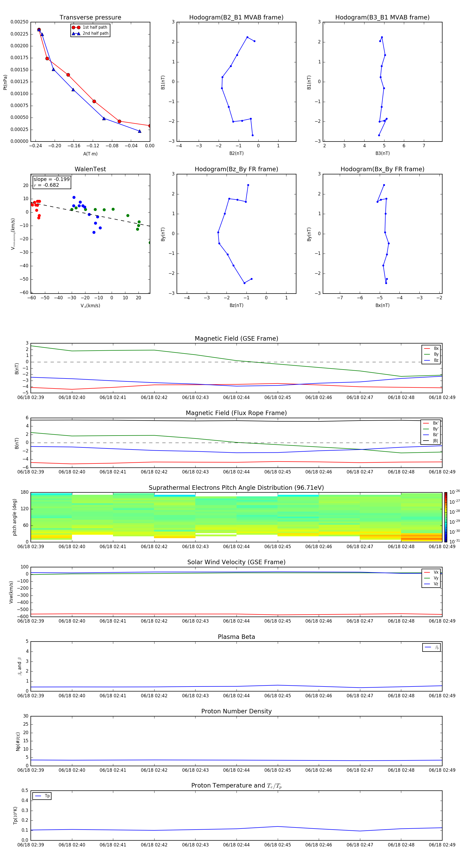Click the 180 tick on pitch angle axis
Screen dimensions: 473x868
(x=25, y=492)
